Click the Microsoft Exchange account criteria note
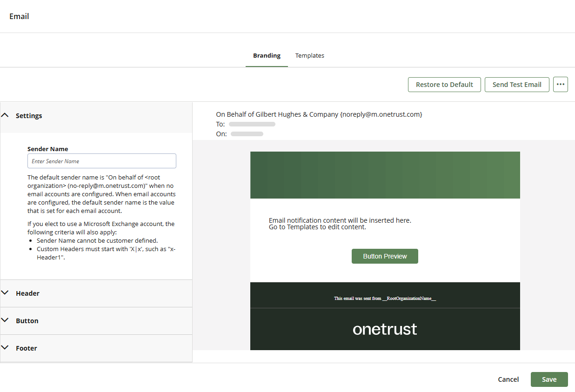This screenshot has height=392, width=575. (x=101, y=228)
